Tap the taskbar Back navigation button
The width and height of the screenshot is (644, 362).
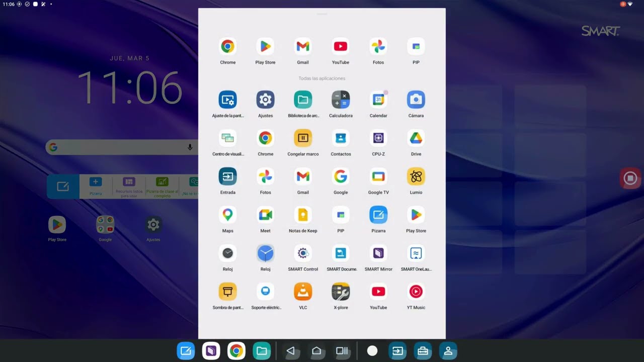tap(290, 351)
